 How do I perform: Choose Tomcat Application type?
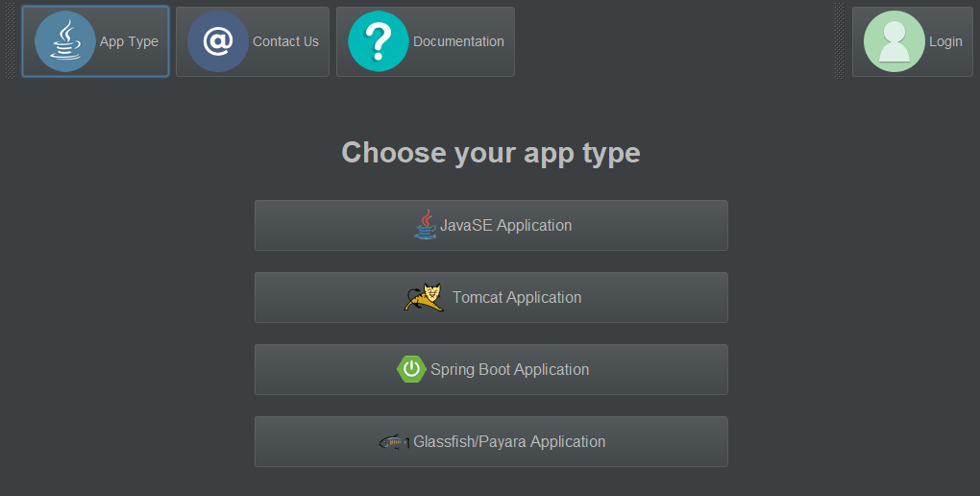pyautogui.click(x=491, y=297)
